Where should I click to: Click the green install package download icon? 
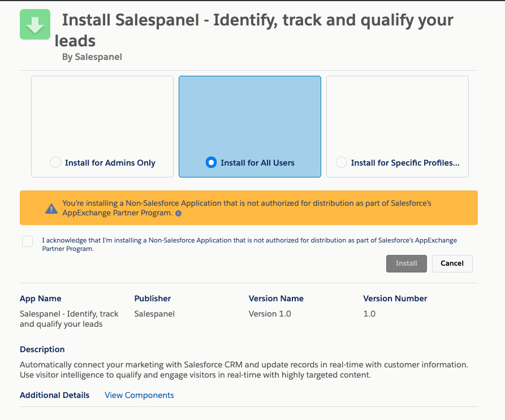[x=35, y=24]
